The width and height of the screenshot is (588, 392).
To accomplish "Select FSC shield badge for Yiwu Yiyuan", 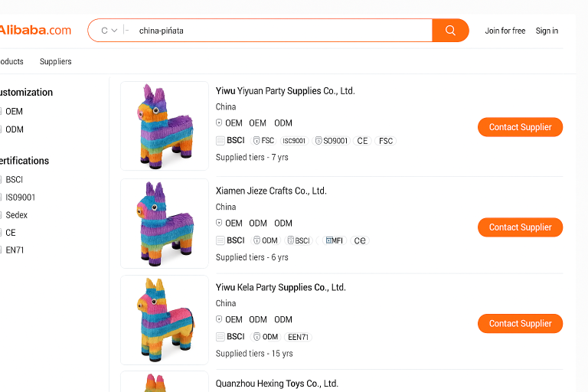I will [x=263, y=141].
